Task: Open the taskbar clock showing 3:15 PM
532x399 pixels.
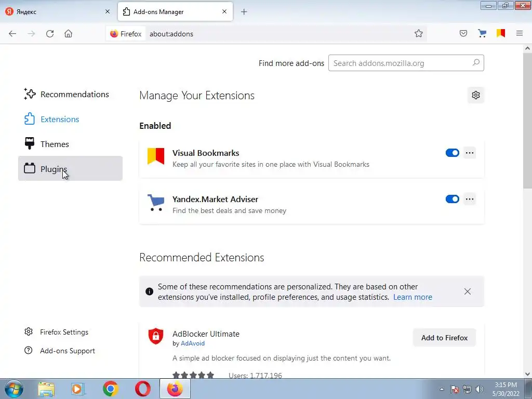Action: [506, 389]
